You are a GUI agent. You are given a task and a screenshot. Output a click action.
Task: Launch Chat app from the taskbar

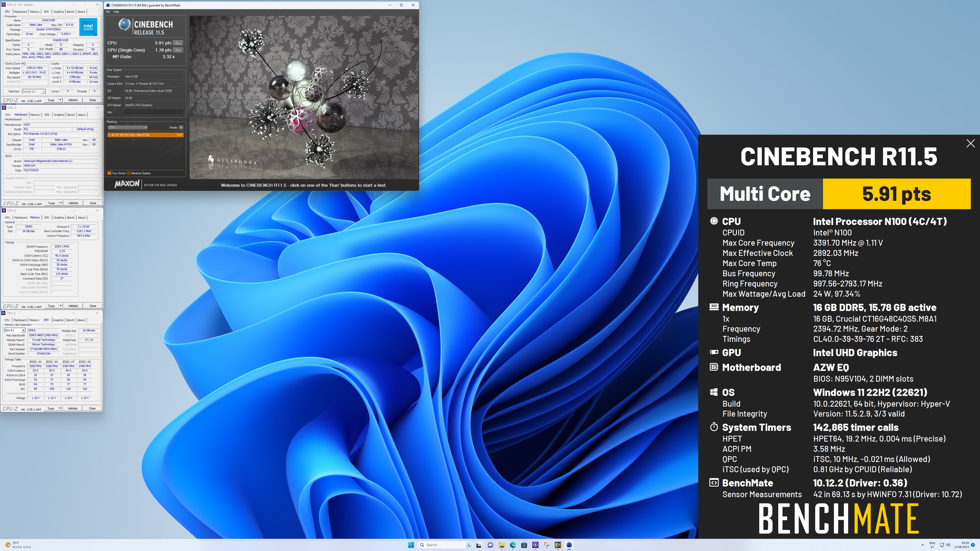(490, 545)
